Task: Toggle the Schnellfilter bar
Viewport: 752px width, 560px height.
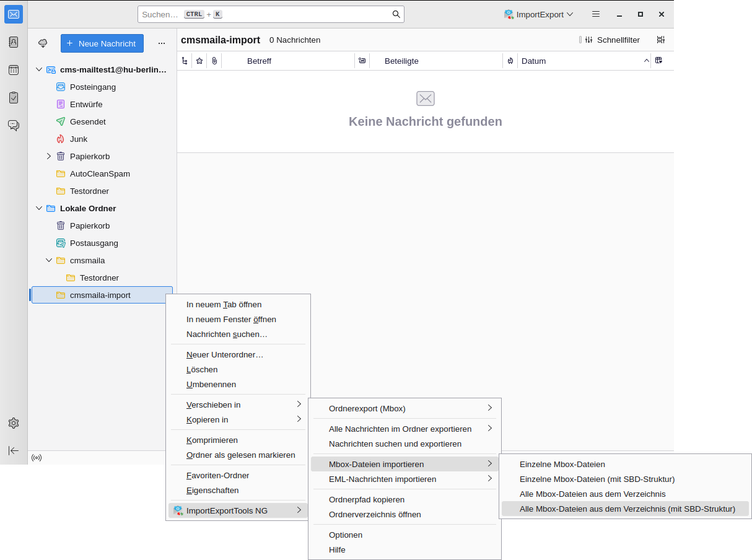Action: click(x=610, y=40)
